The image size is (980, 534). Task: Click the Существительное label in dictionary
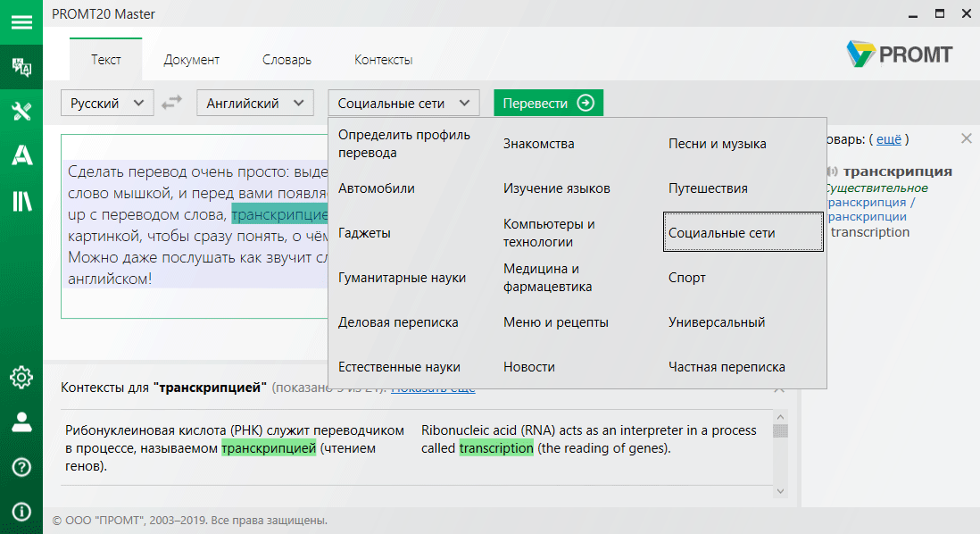(x=876, y=188)
